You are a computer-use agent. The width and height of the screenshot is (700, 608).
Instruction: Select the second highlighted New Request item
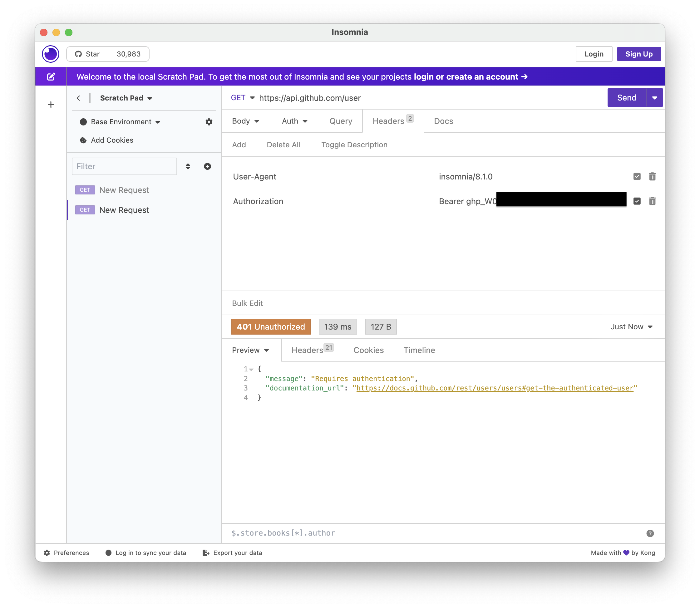[144, 210]
